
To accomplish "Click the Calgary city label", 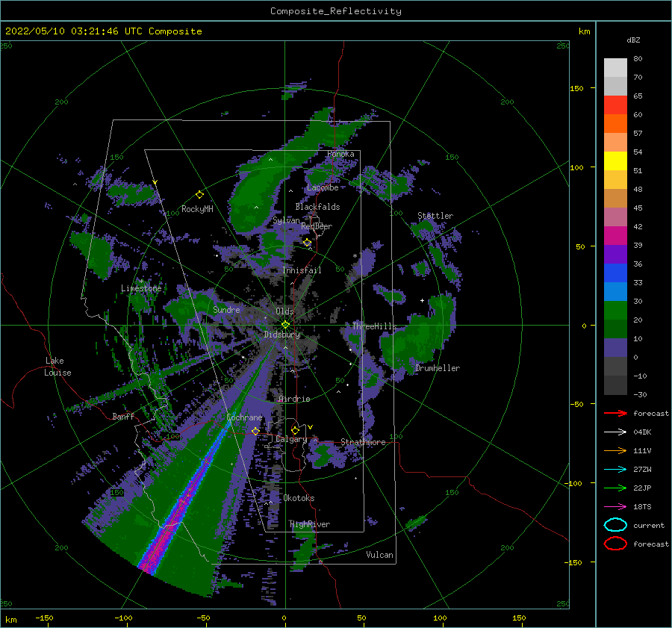I will [291, 439].
